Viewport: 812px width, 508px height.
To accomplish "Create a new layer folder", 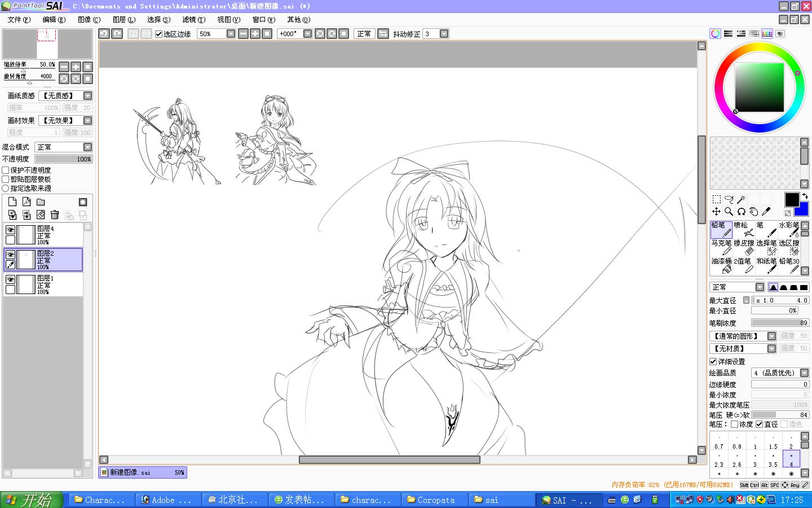I will [x=41, y=202].
